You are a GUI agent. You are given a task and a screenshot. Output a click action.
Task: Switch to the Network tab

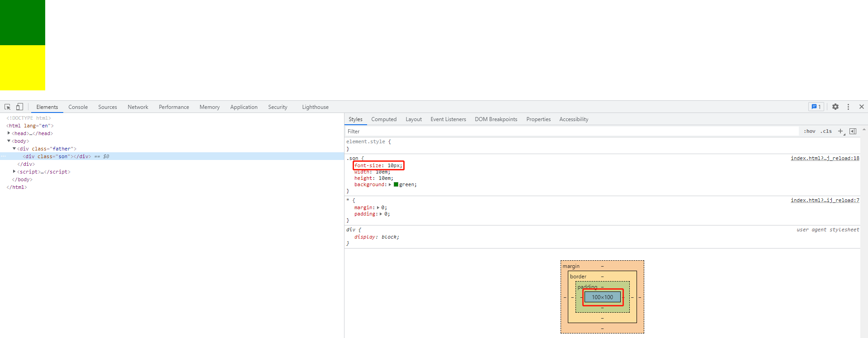click(138, 107)
